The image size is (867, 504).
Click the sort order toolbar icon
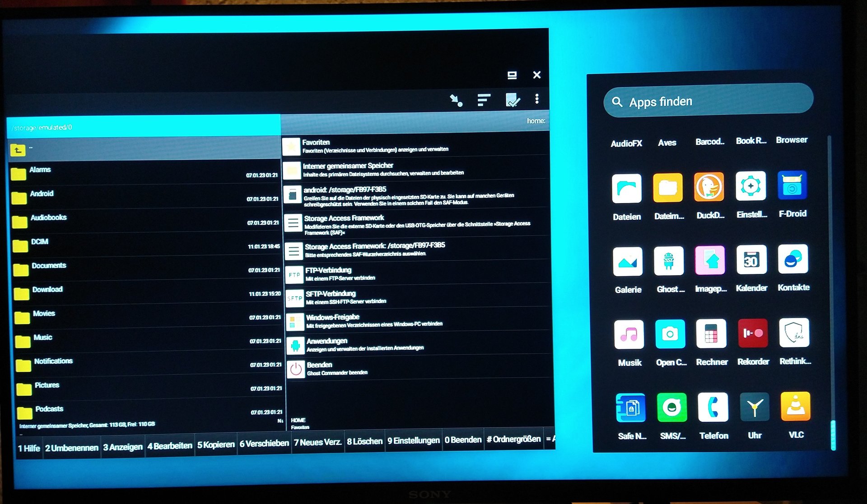[x=484, y=100]
